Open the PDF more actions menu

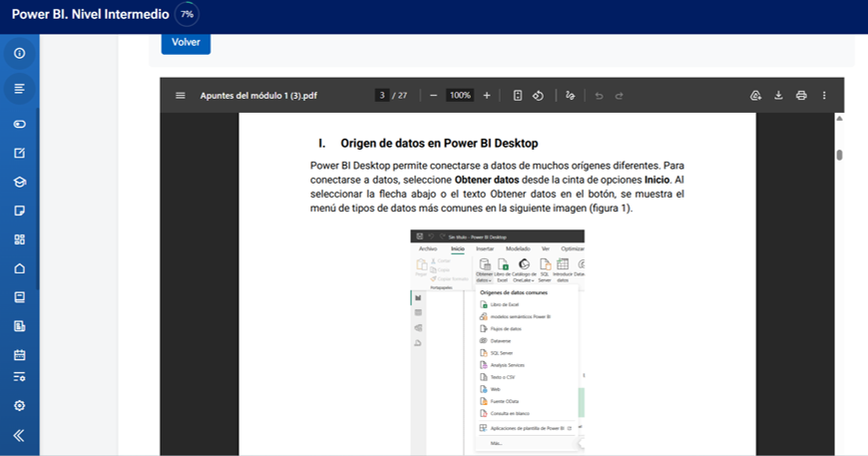point(824,96)
